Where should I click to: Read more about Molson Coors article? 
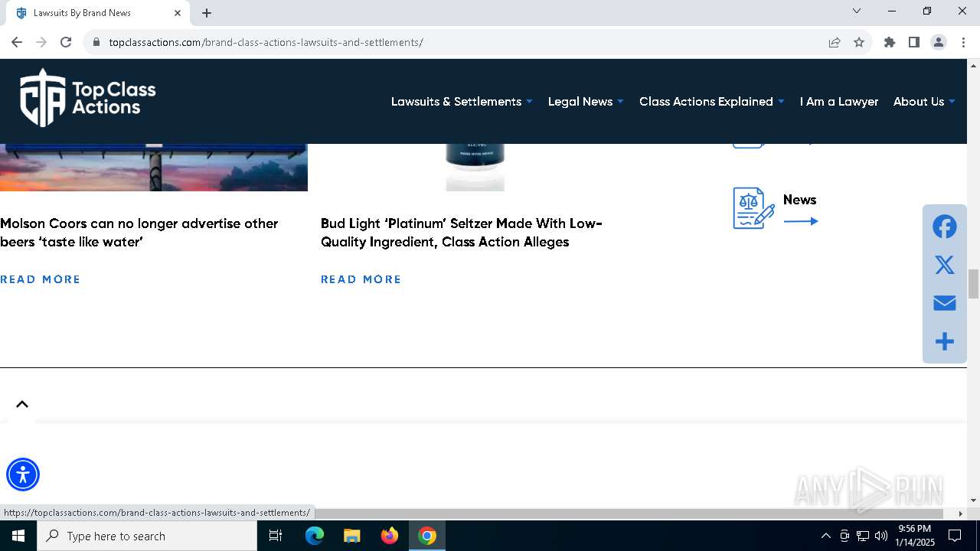click(x=41, y=279)
